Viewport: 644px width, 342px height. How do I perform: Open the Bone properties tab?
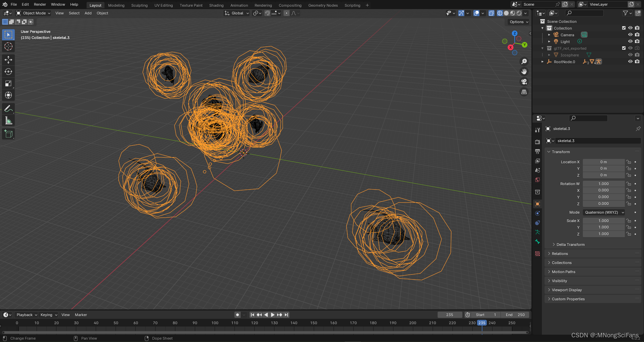point(538,242)
